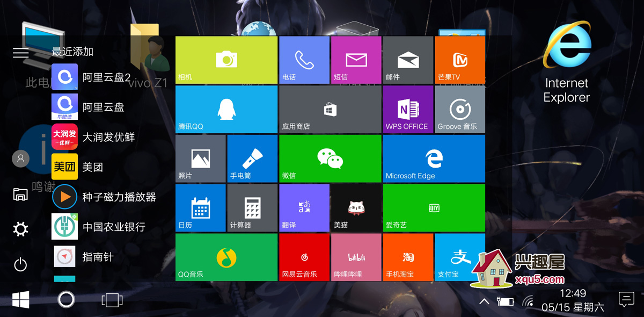
Task: Open the Microsoft Edge tile
Action: pos(434,158)
